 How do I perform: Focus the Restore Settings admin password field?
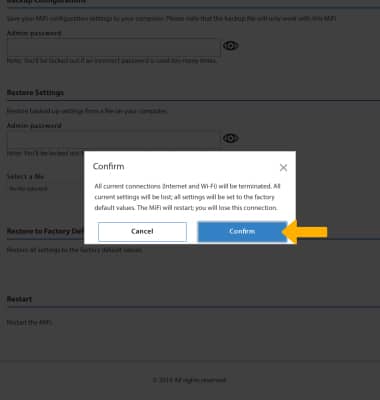click(114, 140)
